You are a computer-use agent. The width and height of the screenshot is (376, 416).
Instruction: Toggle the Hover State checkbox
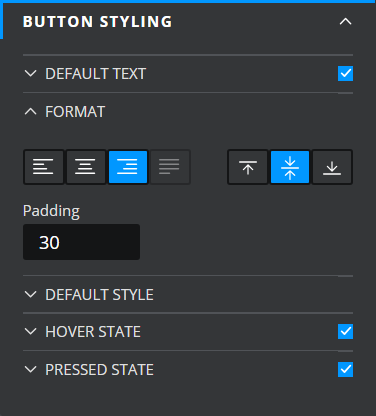[345, 331]
